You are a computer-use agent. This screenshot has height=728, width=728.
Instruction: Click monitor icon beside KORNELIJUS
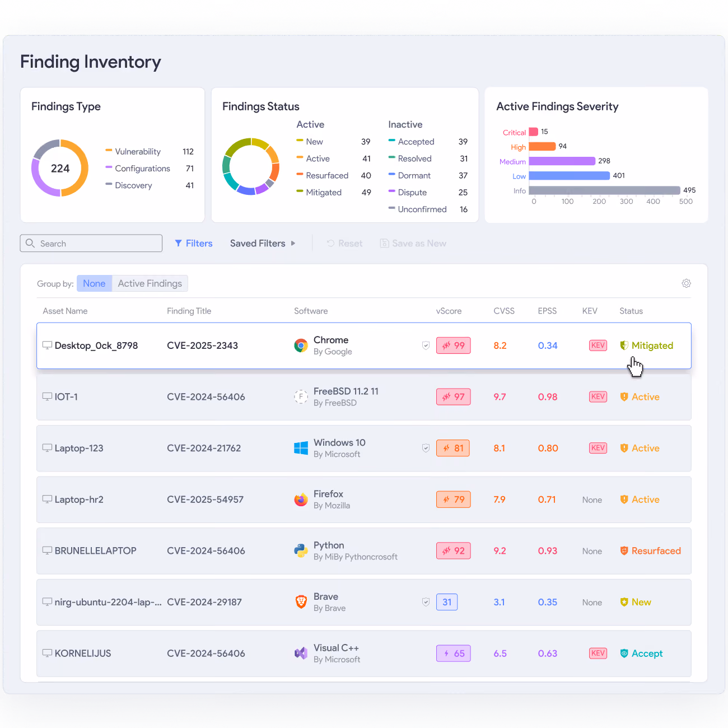[48, 653]
